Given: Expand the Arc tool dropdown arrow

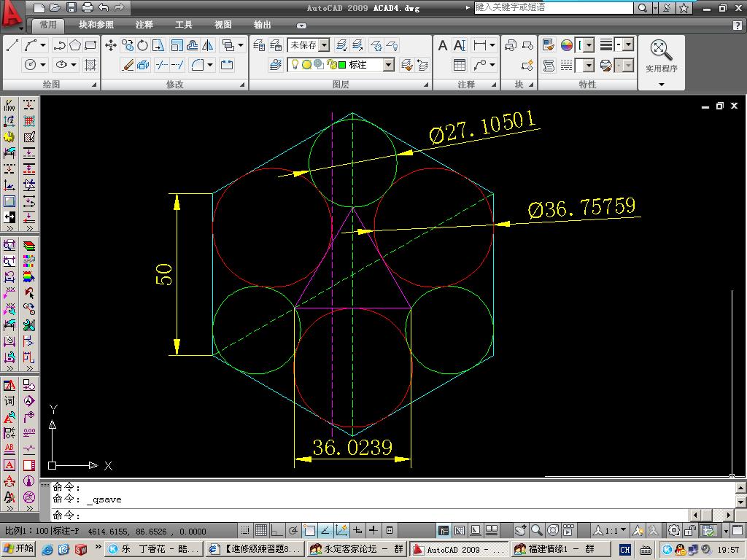Looking at the screenshot, I should (x=43, y=45).
